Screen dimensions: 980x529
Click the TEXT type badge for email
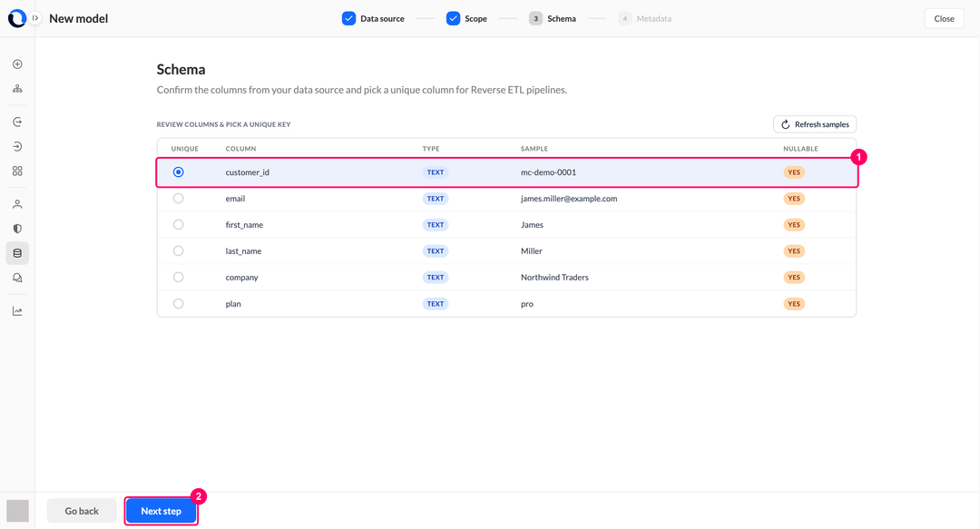click(x=436, y=198)
